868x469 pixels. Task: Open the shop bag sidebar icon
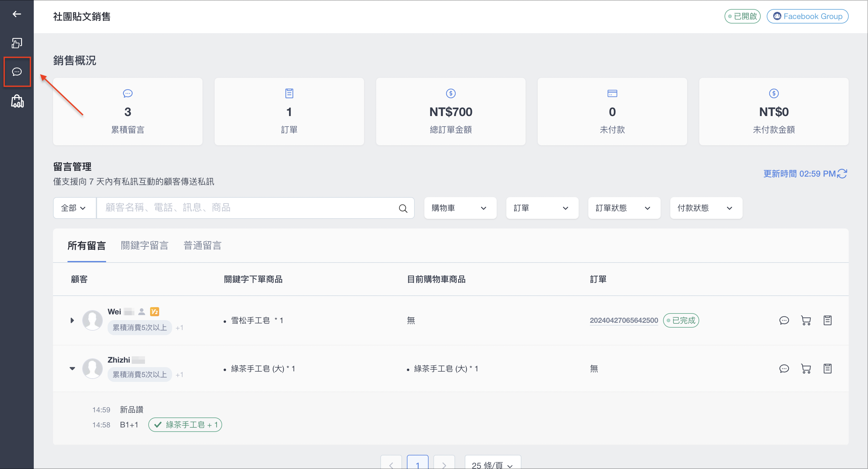[x=17, y=101]
